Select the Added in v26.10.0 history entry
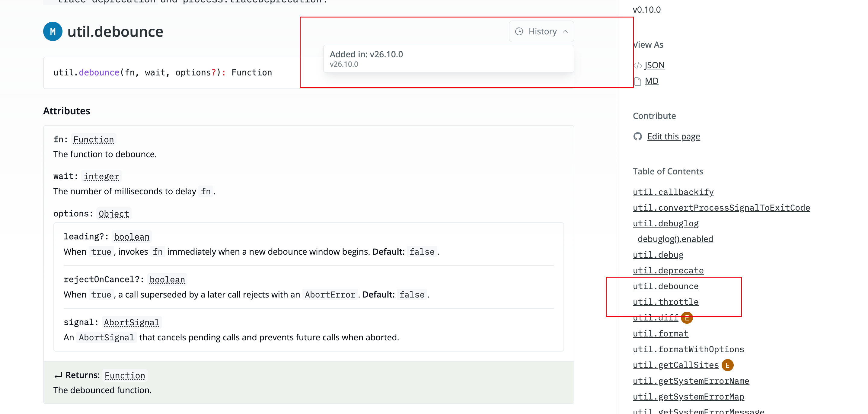The height and width of the screenshot is (414, 868). pos(448,59)
